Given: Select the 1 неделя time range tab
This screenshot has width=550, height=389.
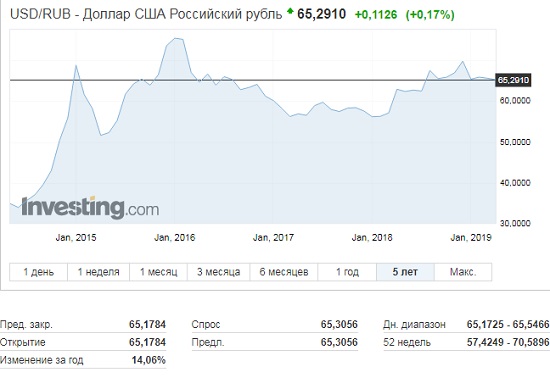Looking at the screenshot, I should coord(99,272).
